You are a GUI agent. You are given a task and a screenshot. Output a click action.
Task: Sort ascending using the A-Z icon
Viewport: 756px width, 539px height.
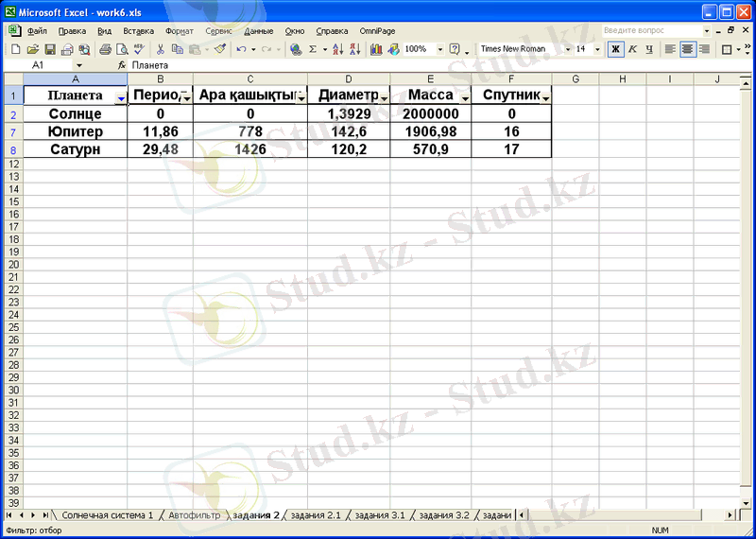(x=337, y=49)
